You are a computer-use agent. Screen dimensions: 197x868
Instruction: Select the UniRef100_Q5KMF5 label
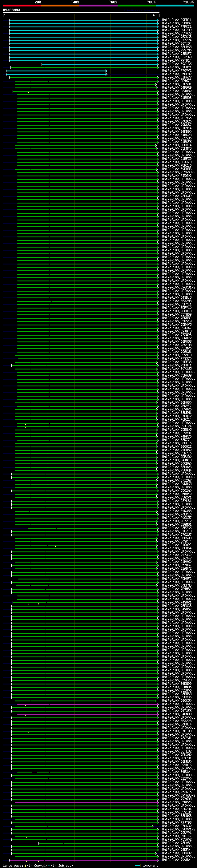coord(176,149)
